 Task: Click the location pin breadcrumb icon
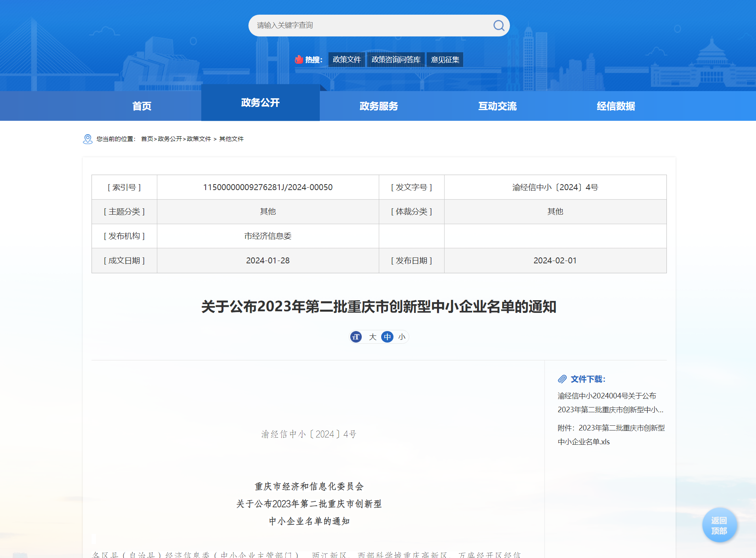(x=88, y=139)
